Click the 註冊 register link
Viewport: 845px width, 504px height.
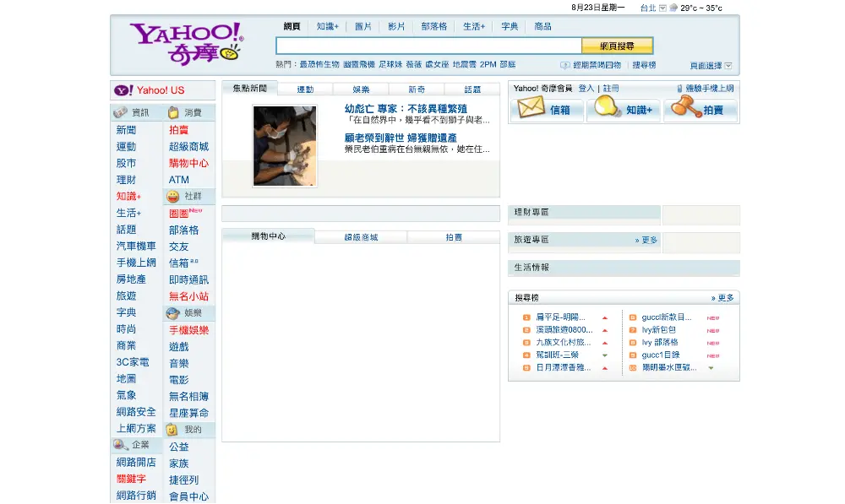(x=611, y=89)
